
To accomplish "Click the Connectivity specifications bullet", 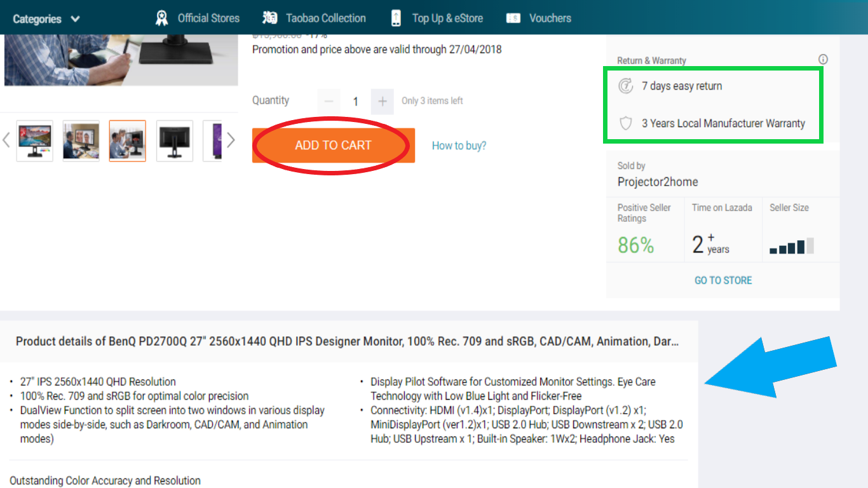I will tap(527, 424).
